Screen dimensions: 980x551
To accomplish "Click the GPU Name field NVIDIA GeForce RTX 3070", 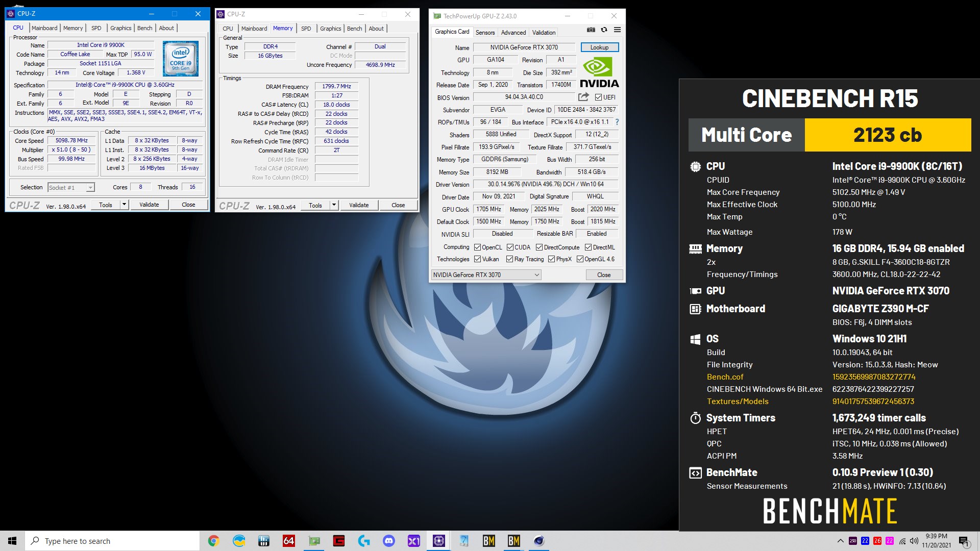I will 524,47.
